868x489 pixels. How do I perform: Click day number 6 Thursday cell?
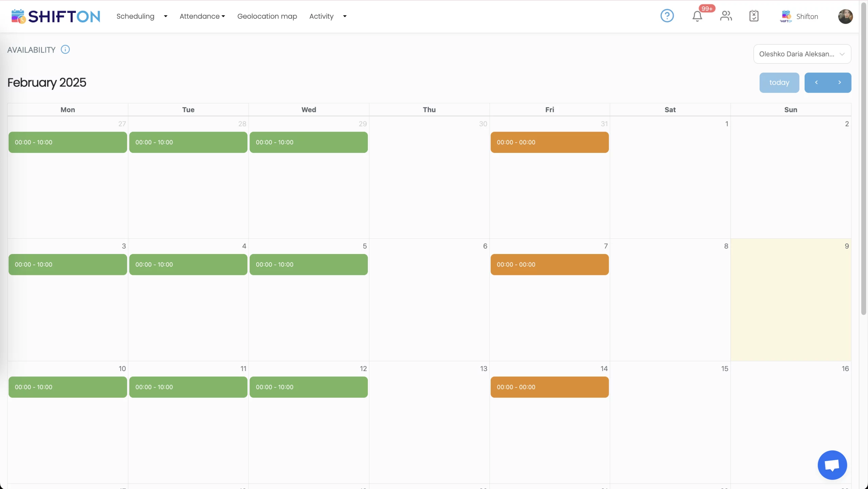tap(429, 300)
